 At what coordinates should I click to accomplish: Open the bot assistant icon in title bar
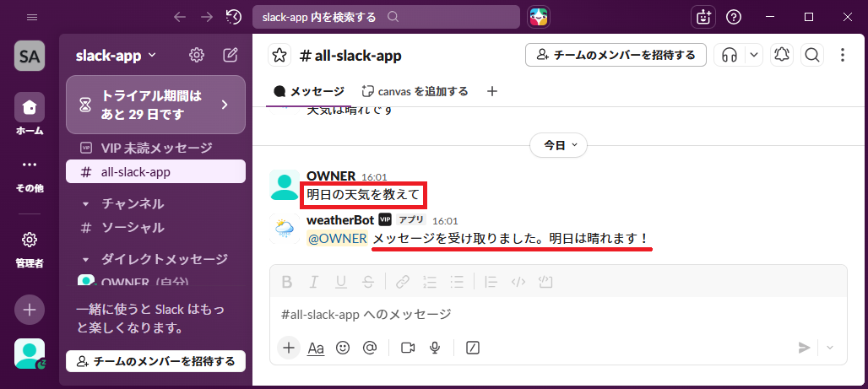(703, 17)
